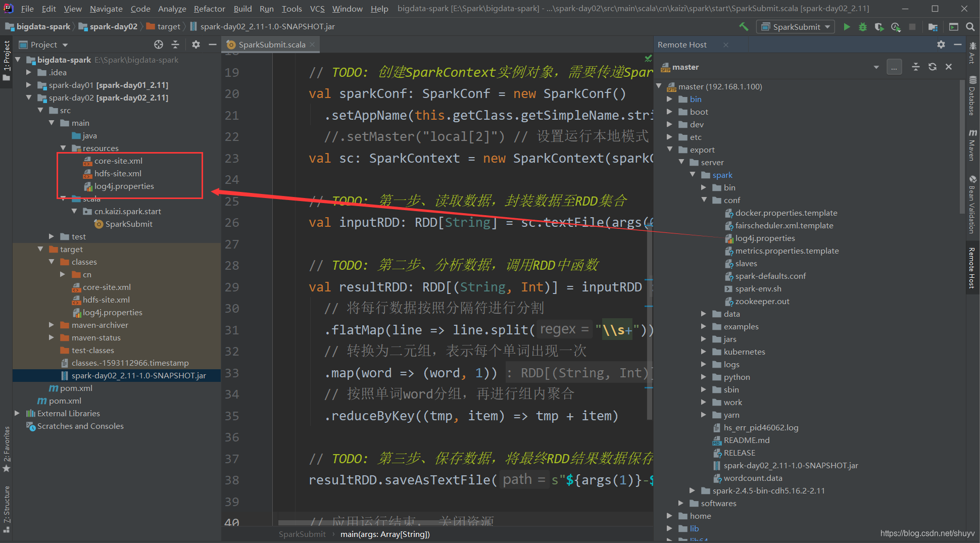Open the Ant tool window
Viewport: 980px width, 543px height.
coord(972,52)
